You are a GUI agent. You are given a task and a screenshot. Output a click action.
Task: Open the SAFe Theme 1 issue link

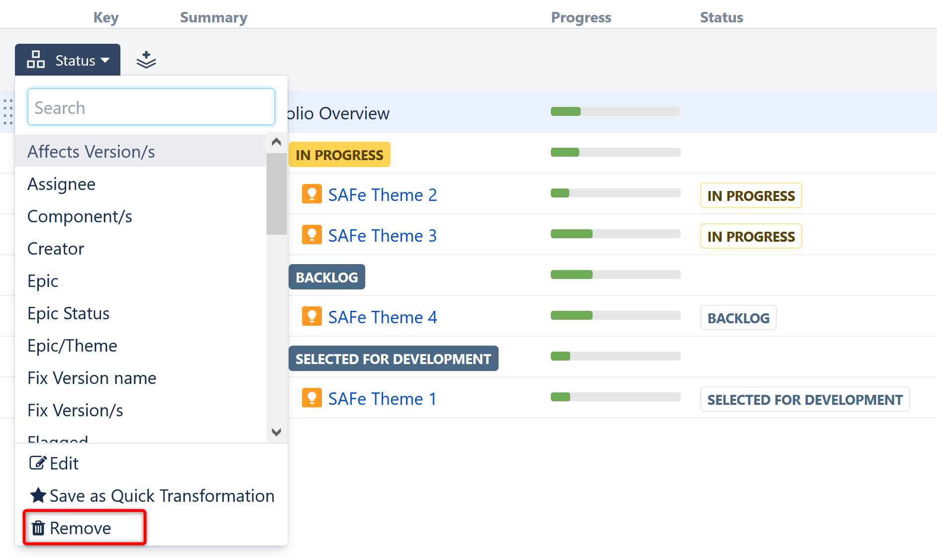pyautogui.click(x=382, y=399)
